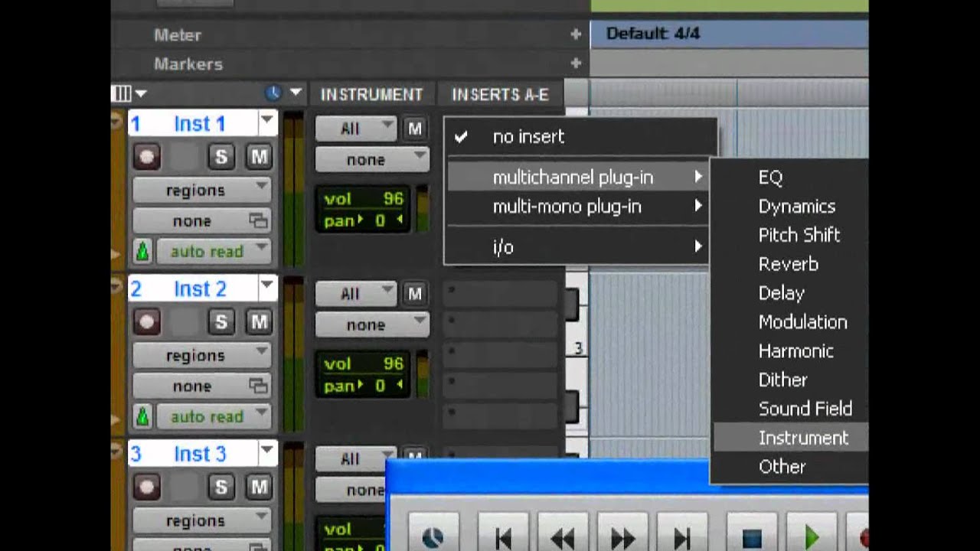The image size is (980, 551).
Task: Open Inst 1 track view selector 'regions'
Action: [202, 190]
